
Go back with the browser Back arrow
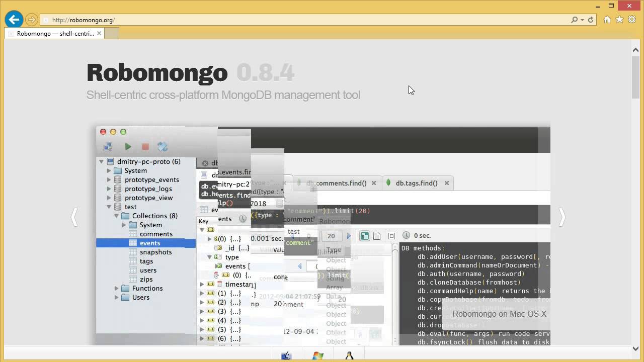pos(14,20)
